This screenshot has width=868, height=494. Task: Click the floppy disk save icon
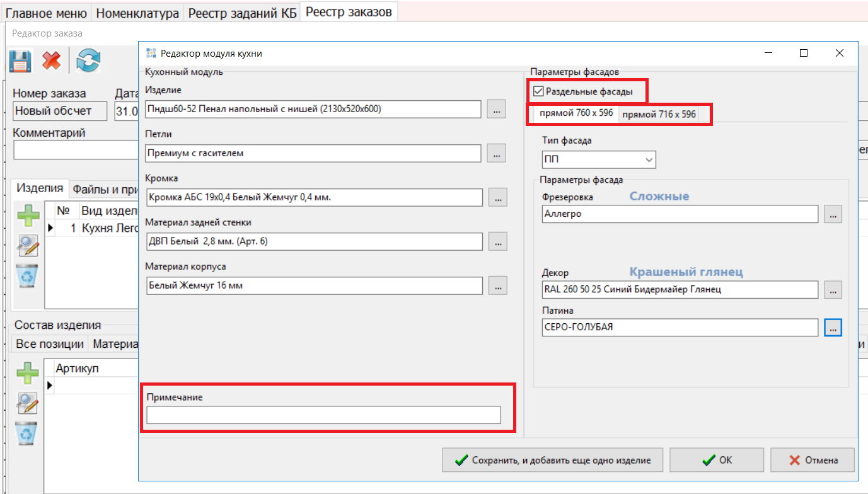[20, 61]
